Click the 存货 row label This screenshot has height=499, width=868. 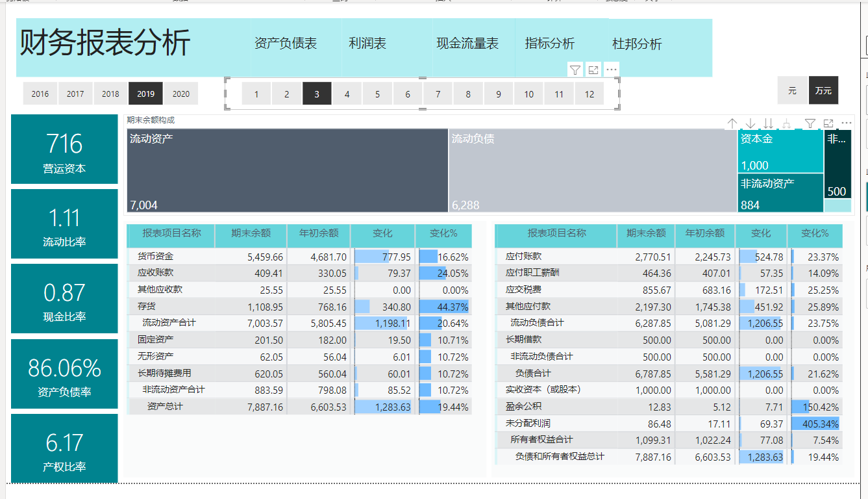coord(146,306)
